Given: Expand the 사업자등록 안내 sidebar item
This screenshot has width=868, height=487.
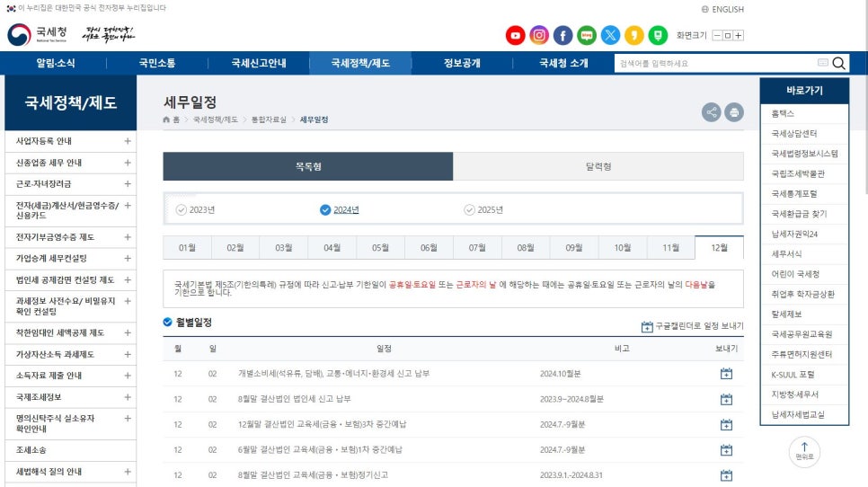Looking at the screenshot, I should [x=128, y=141].
